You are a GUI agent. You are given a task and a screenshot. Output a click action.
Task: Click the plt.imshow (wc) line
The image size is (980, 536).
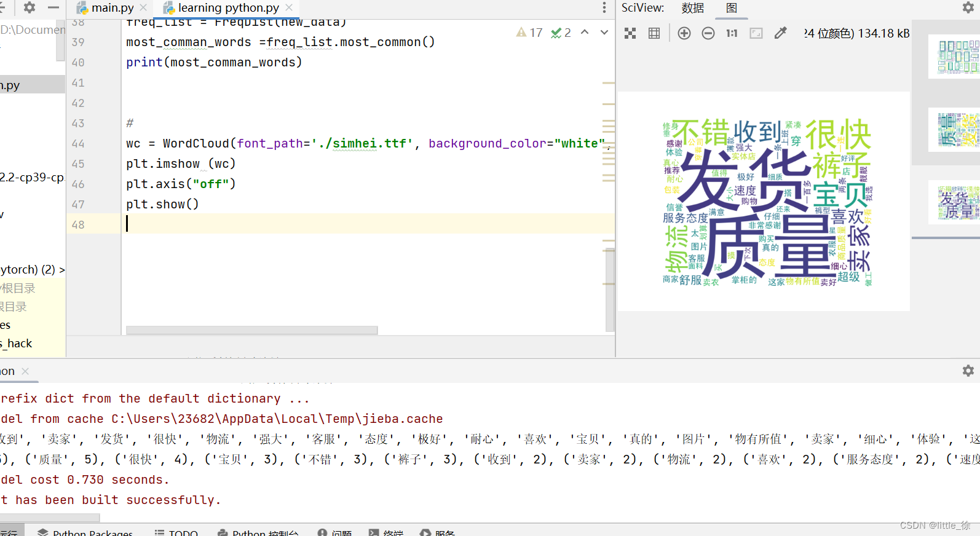[181, 164]
